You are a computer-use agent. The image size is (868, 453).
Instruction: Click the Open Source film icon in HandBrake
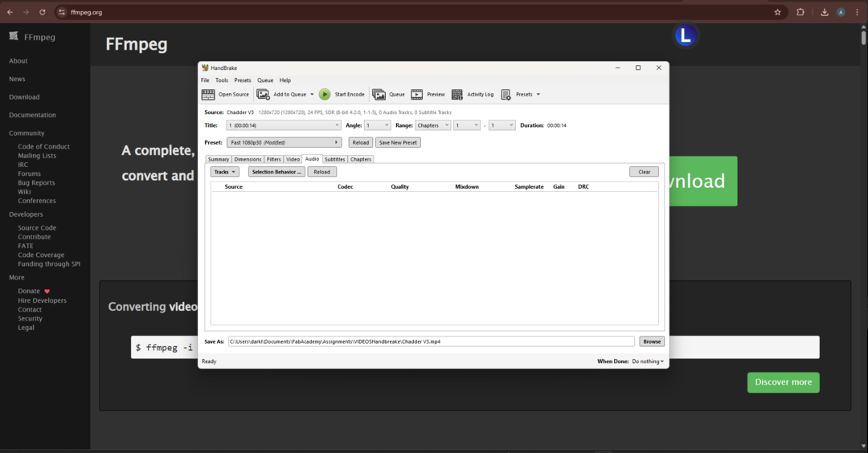click(208, 95)
